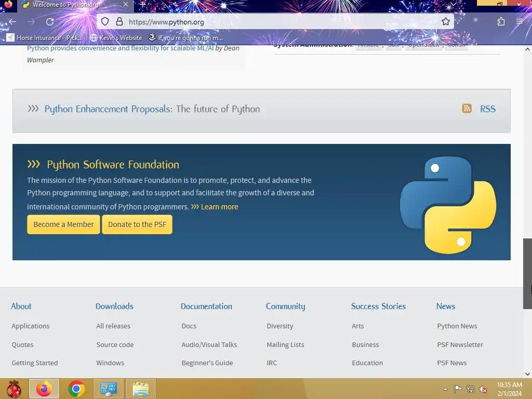
Task: Open the News footer heading
Action: tap(445, 306)
